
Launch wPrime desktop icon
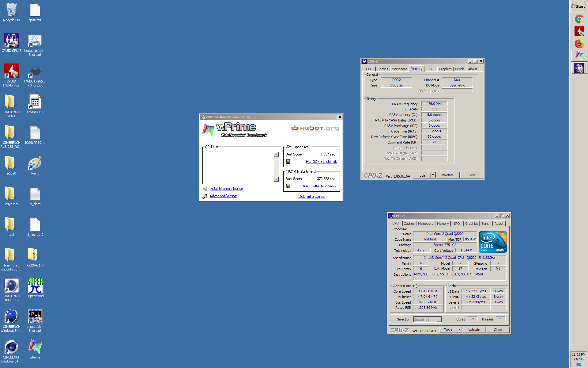pyautogui.click(x=35, y=350)
